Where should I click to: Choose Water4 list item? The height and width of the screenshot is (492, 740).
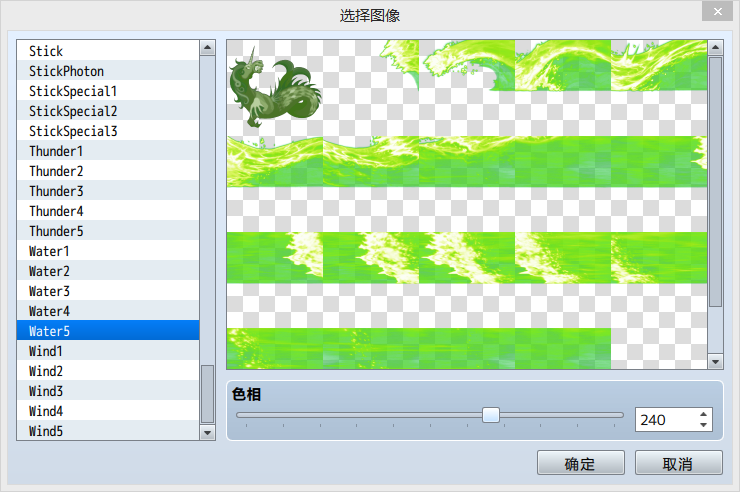pos(108,311)
